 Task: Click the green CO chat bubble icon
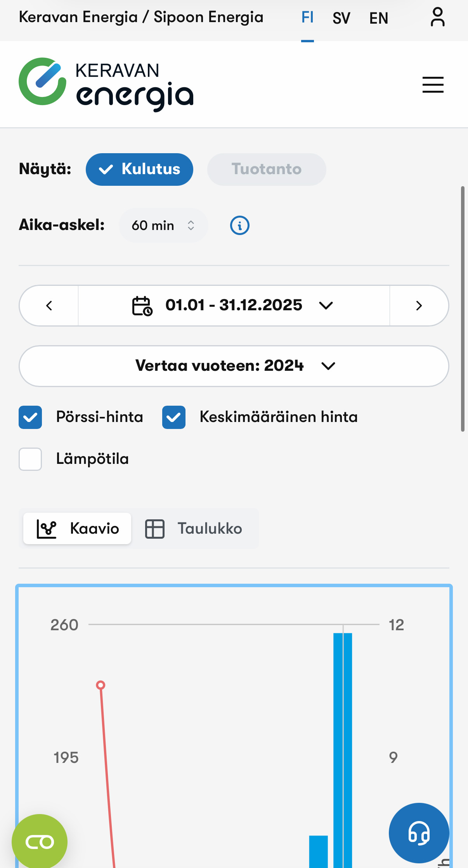39,841
